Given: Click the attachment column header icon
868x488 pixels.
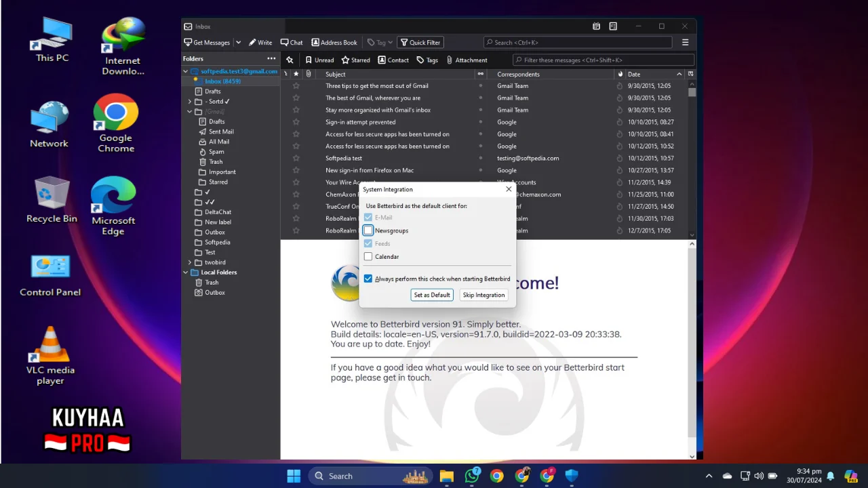Looking at the screenshot, I should [309, 74].
